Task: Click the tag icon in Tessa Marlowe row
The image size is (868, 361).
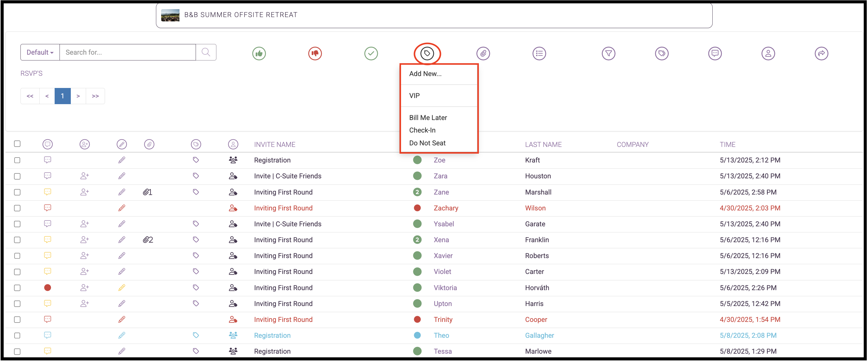Action: point(196,351)
